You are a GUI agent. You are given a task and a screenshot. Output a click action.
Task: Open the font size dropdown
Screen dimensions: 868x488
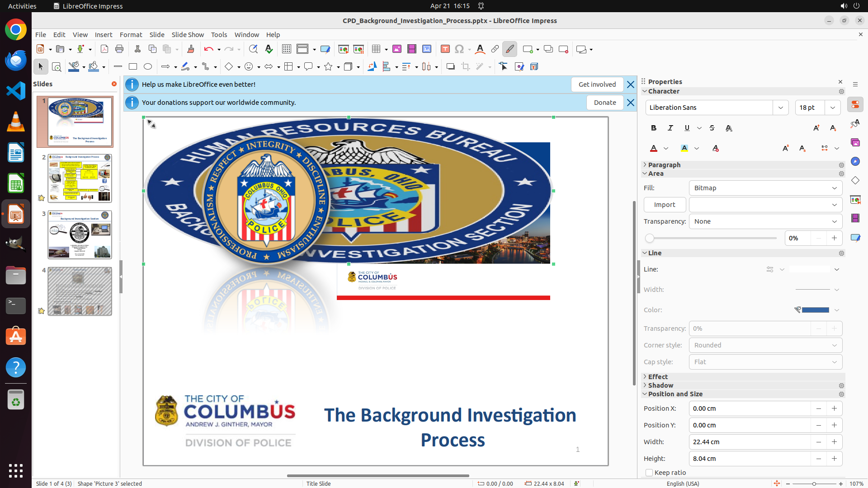tap(833, 108)
